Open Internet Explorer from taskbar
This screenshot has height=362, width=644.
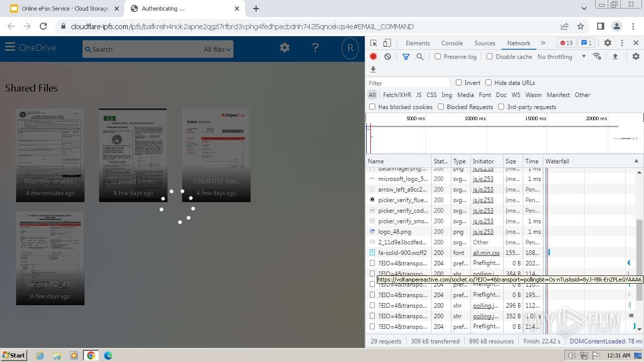40,355
